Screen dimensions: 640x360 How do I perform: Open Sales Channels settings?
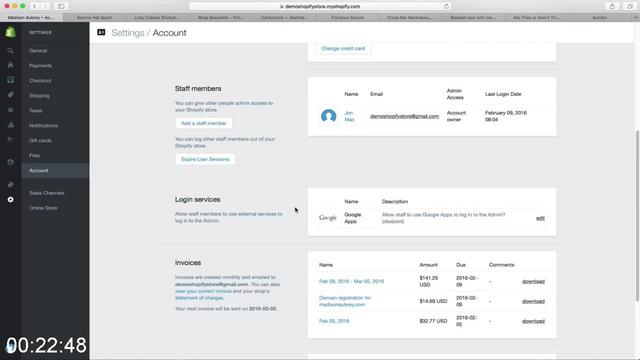[47, 193]
